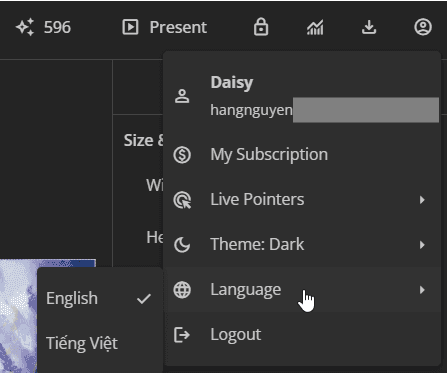This screenshot has width=447, height=373.
Task: Click the moon theme icon
Action: click(182, 245)
